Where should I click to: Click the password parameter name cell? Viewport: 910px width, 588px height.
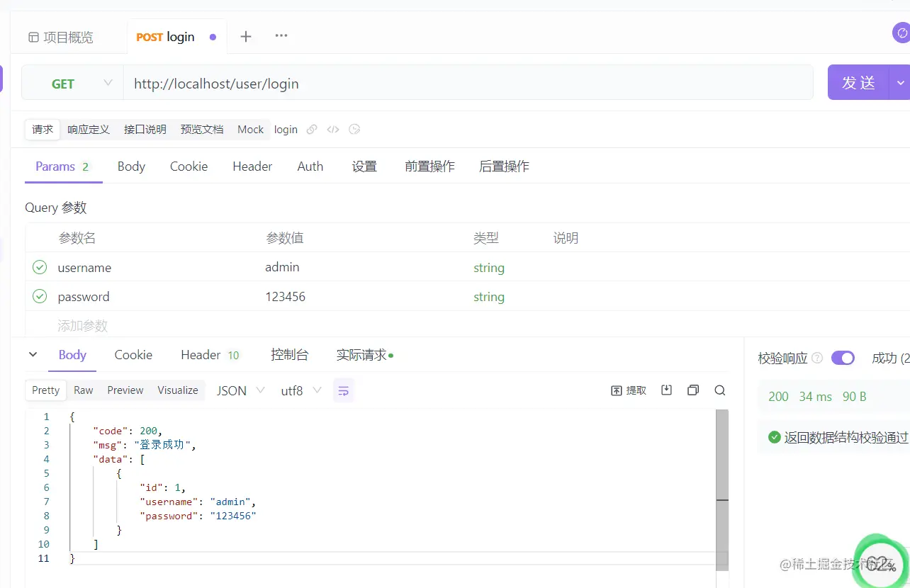pos(84,297)
